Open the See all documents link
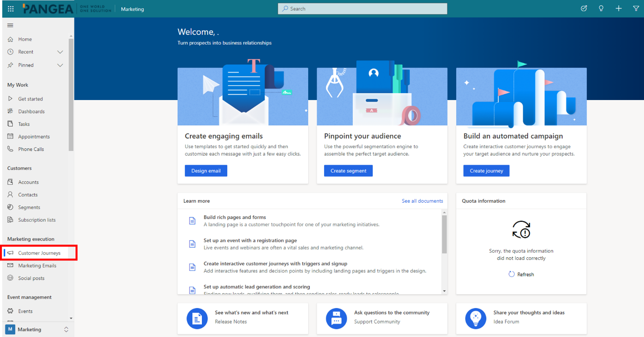This screenshot has height=337, width=644. pos(422,201)
